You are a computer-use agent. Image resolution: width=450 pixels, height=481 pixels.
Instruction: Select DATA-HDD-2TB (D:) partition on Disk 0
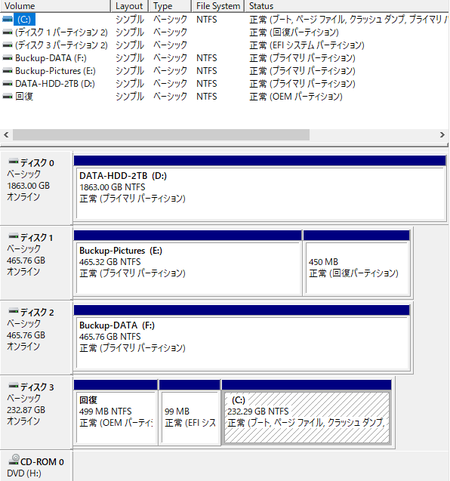coord(260,193)
